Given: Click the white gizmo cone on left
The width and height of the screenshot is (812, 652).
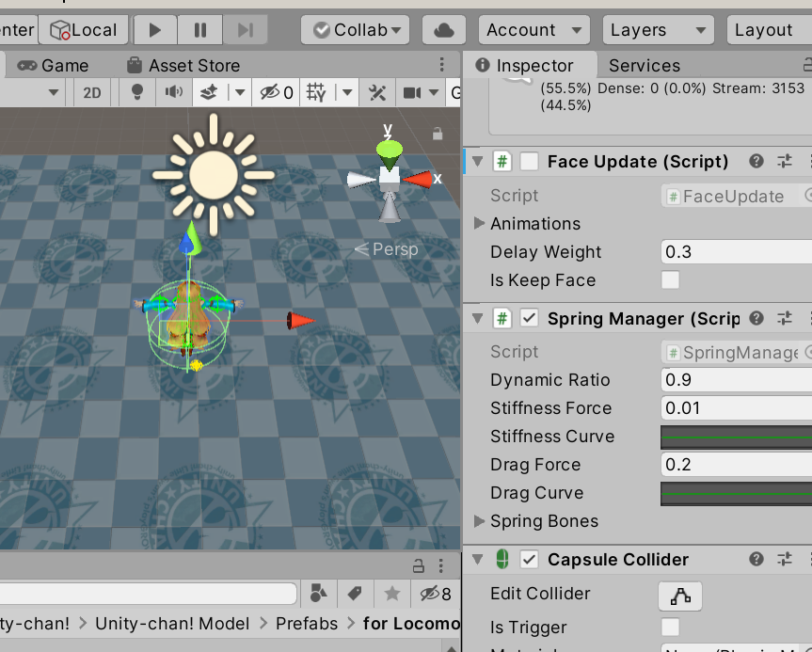Looking at the screenshot, I should pyautogui.click(x=360, y=180).
